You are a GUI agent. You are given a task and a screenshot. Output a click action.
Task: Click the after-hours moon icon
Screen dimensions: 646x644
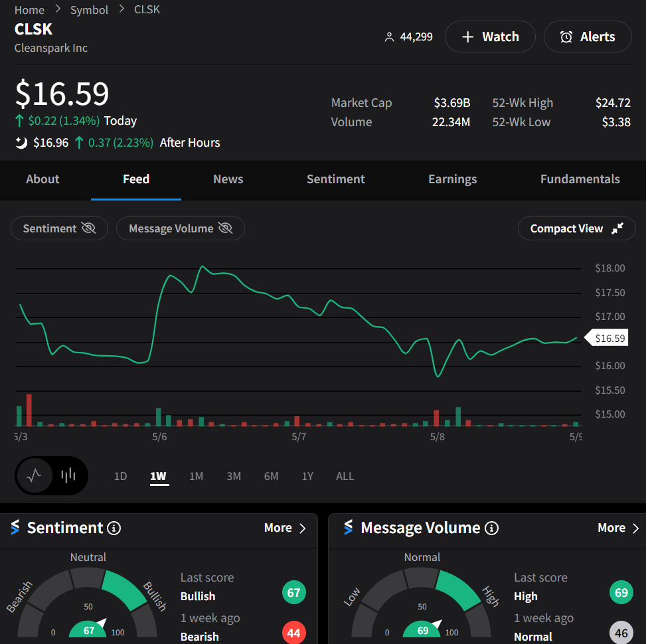(21, 143)
